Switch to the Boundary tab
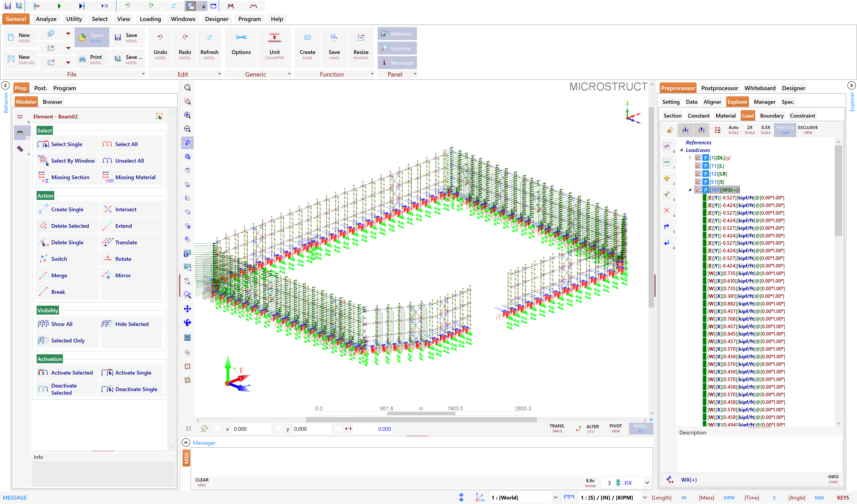 pyautogui.click(x=771, y=116)
